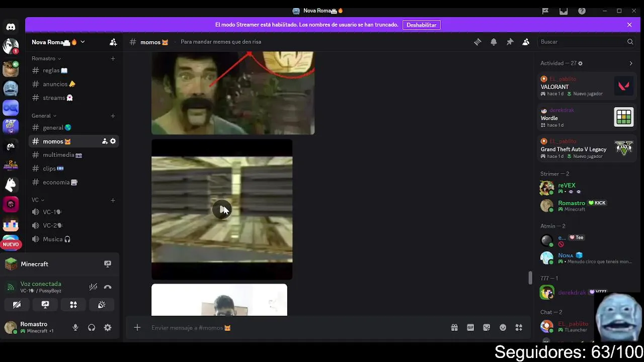
Task: Disconnect from the voice channel
Action: click(108, 287)
